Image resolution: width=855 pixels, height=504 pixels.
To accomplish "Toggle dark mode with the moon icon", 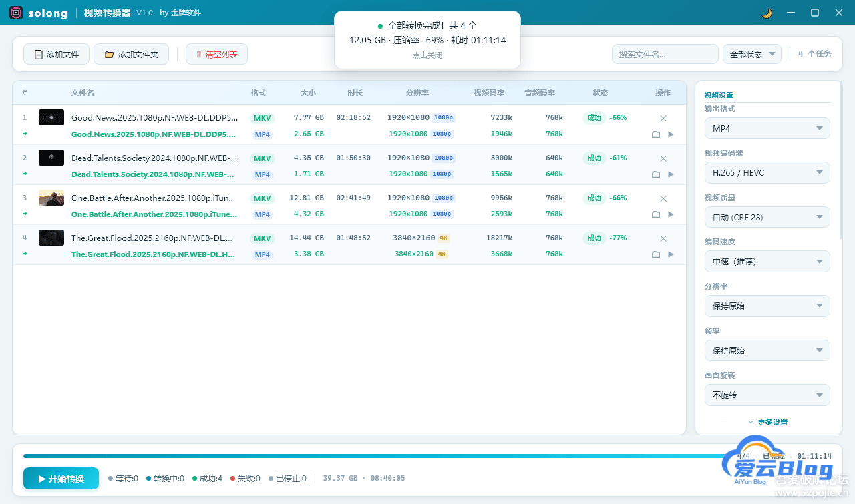I will (767, 13).
